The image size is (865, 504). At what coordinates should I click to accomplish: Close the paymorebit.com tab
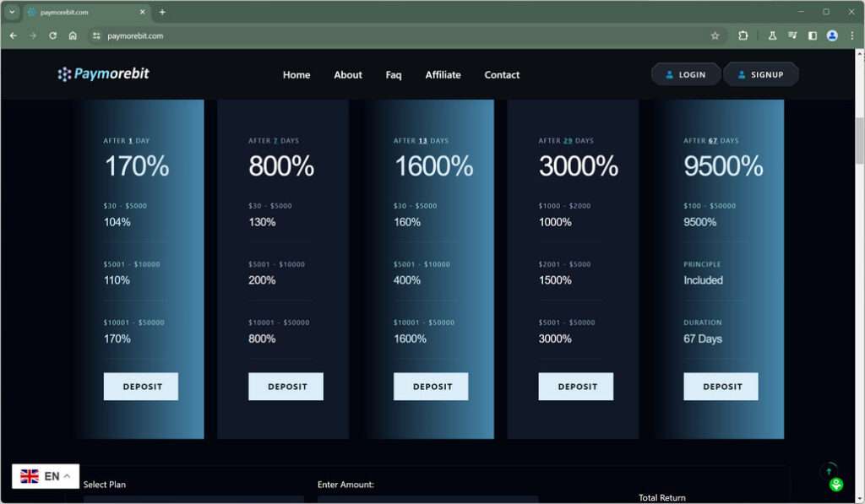pyautogui.click(x=142, y=12)
